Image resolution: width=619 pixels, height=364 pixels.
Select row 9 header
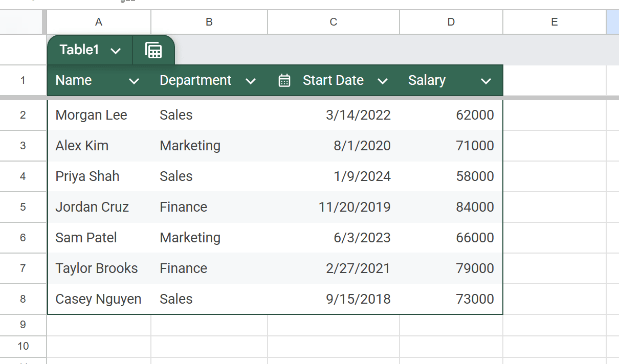23,325
